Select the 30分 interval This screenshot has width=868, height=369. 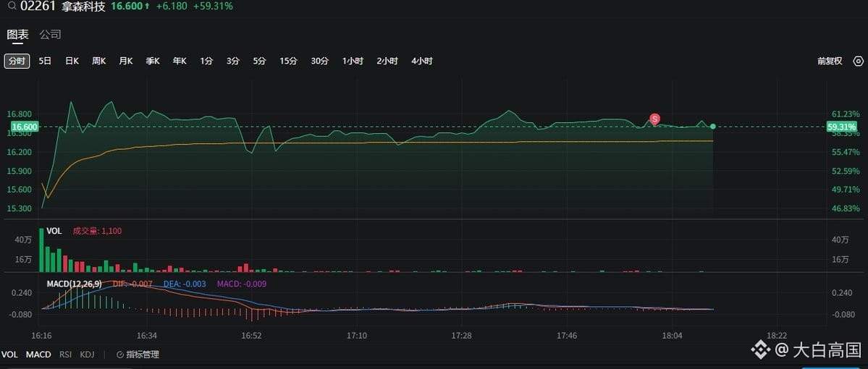(319, 61)
